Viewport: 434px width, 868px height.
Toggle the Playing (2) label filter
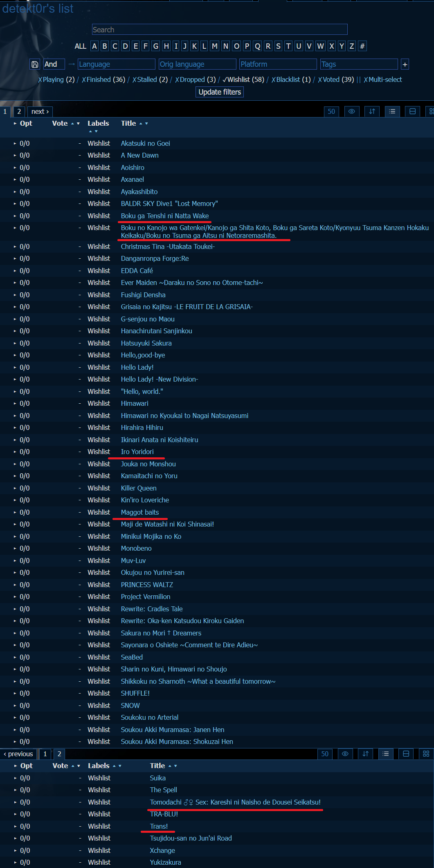pyautogui.click(x=56, y=79)
